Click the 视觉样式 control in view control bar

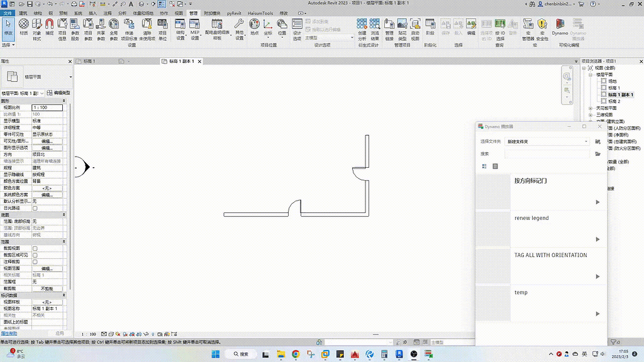tap(111, 334)
